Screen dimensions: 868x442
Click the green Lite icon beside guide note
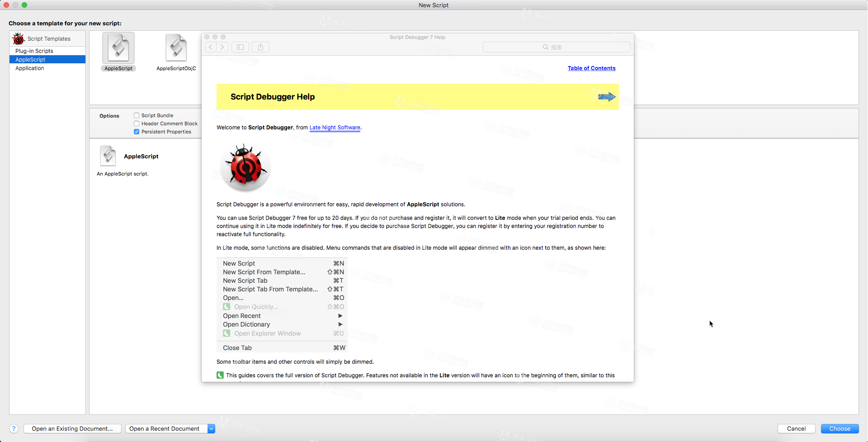(x=220, y=375)
